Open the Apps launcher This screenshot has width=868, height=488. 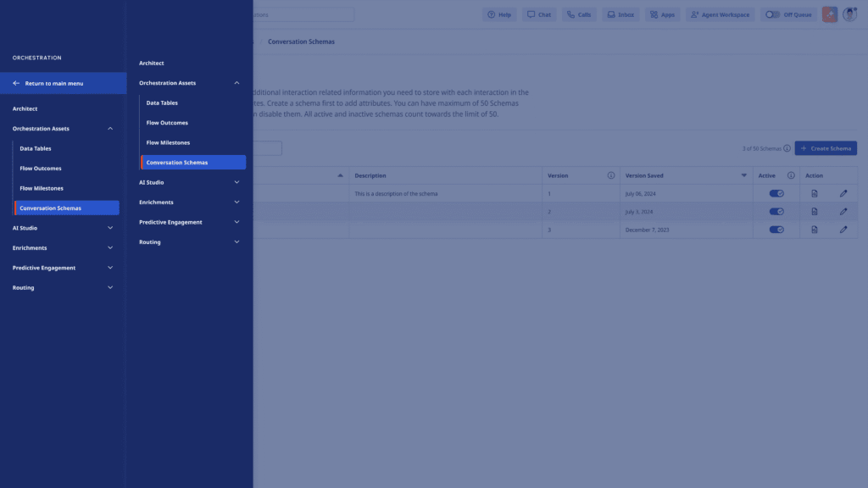[662, 15]
